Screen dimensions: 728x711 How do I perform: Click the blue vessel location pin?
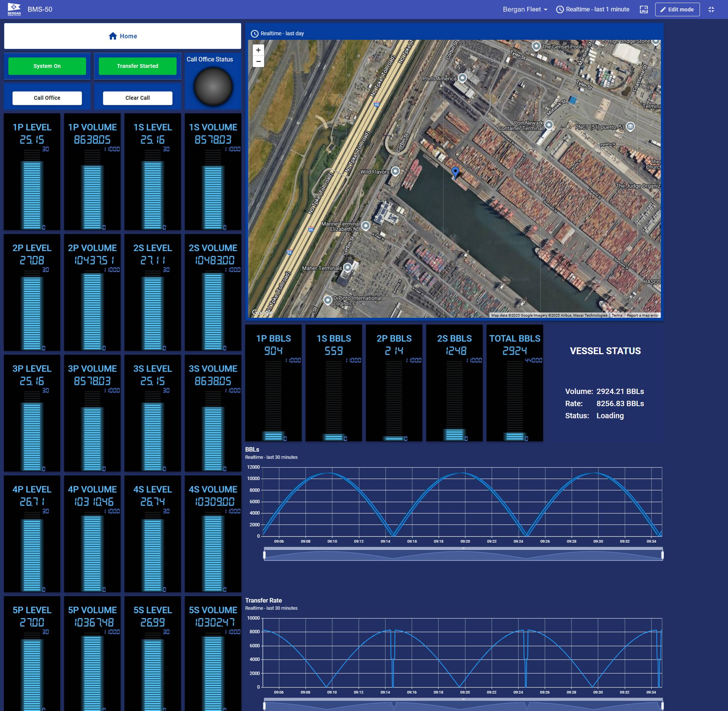(x=455, y=172)
